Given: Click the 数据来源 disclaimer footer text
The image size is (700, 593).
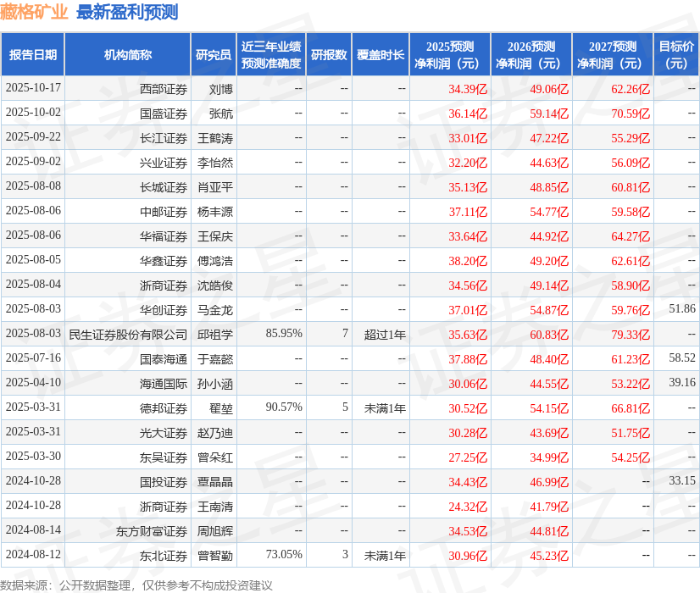Looking at the screenshot, I should [x=136, y=585].
